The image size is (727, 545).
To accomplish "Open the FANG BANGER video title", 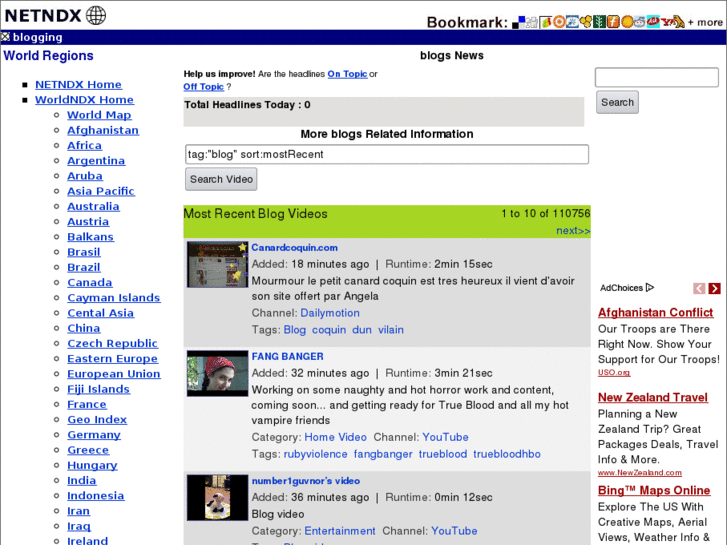I will tap(287, 357).
